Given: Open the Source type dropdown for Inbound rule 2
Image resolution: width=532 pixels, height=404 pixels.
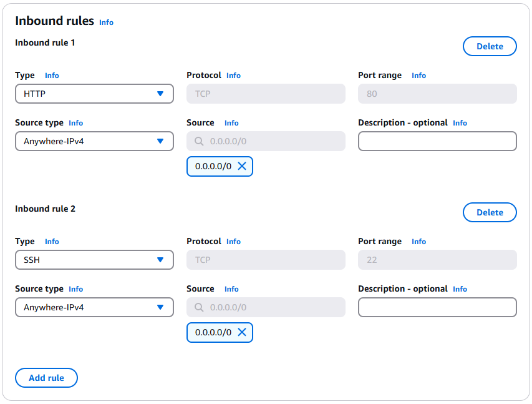Looking at the screenshot, I should [x=94, y=307].
